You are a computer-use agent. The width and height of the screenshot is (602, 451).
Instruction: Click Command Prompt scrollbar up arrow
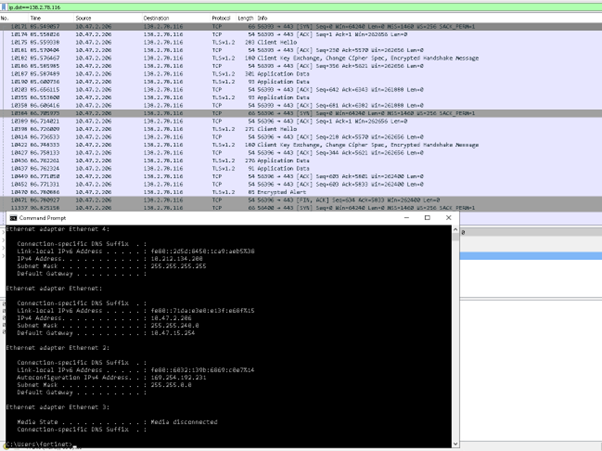[x=453, y=229]
